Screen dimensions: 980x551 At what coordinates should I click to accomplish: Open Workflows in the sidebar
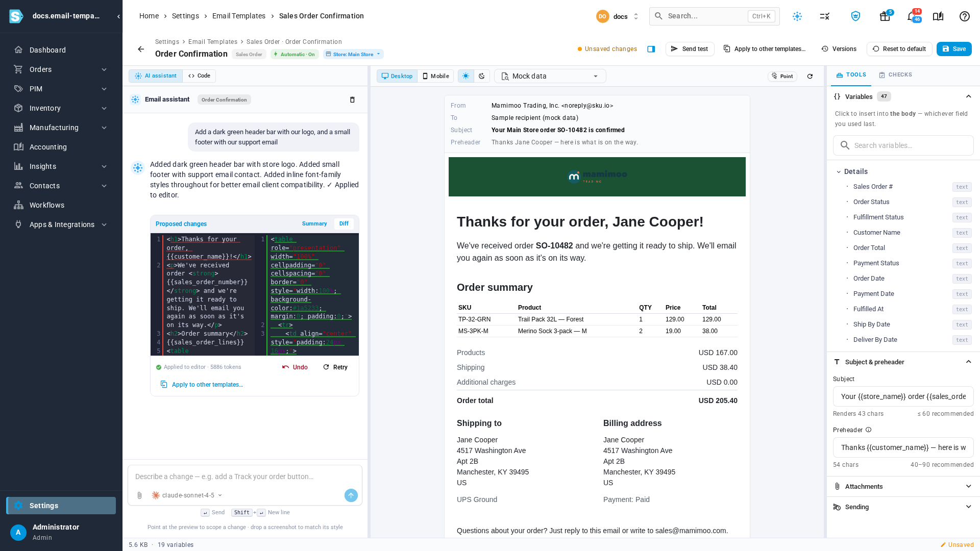click(61, 205)
